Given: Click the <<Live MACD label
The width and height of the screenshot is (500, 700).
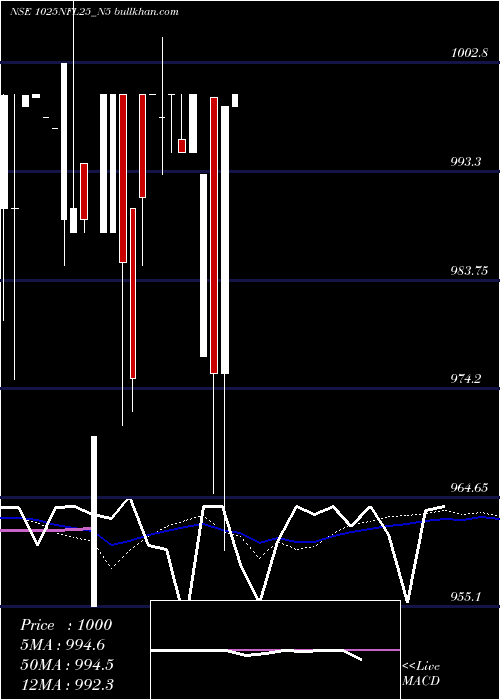Looking at the screenshot, I should 421,673.
